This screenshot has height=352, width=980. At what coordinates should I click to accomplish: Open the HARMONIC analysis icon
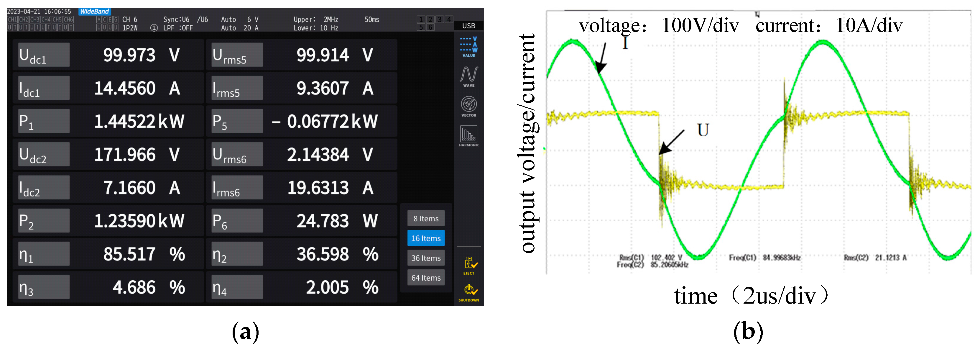(x=469, y=136)
